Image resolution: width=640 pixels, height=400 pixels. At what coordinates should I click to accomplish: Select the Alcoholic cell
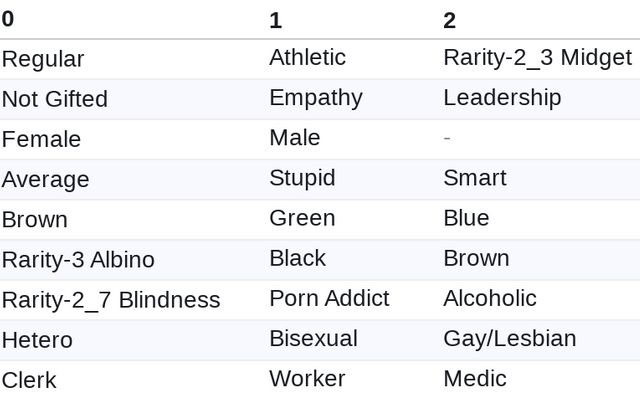pos(490,298)
